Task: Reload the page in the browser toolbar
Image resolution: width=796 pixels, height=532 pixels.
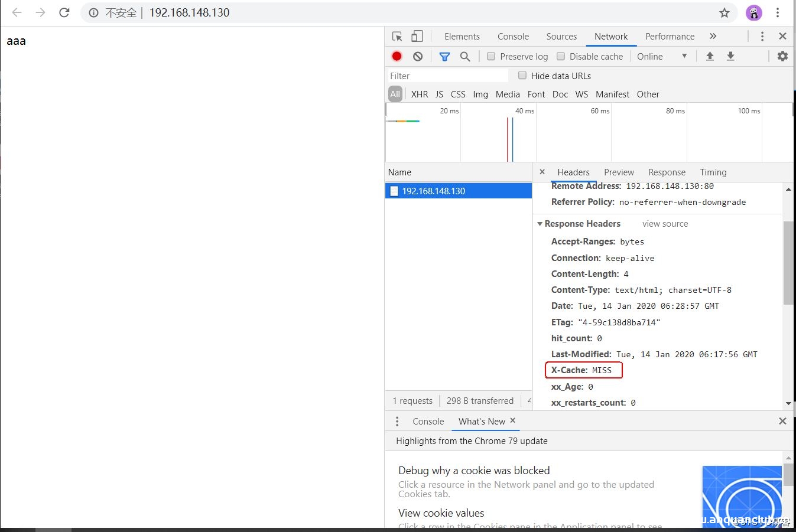Action: [64, 12]
